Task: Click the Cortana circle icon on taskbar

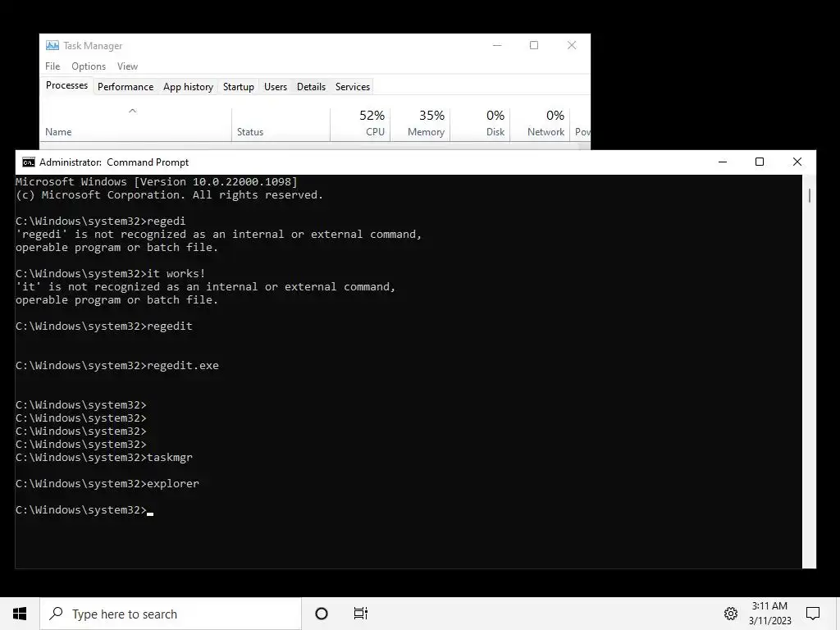Action: pos(322,614)
